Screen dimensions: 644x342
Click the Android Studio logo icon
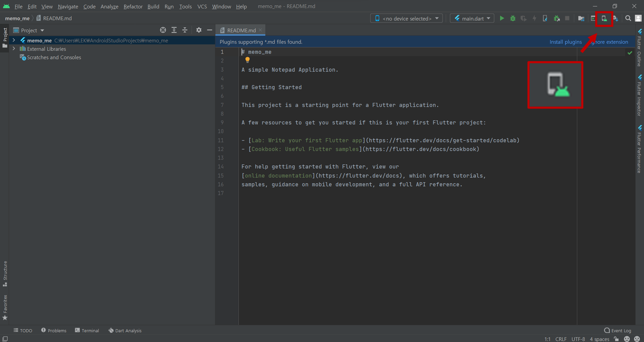click(6, 6)
